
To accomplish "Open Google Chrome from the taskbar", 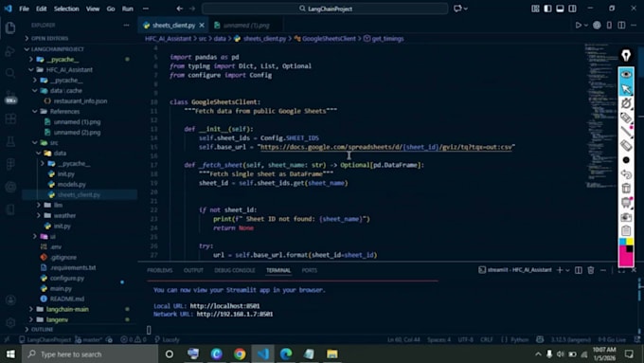I will (x=240, y=354).
